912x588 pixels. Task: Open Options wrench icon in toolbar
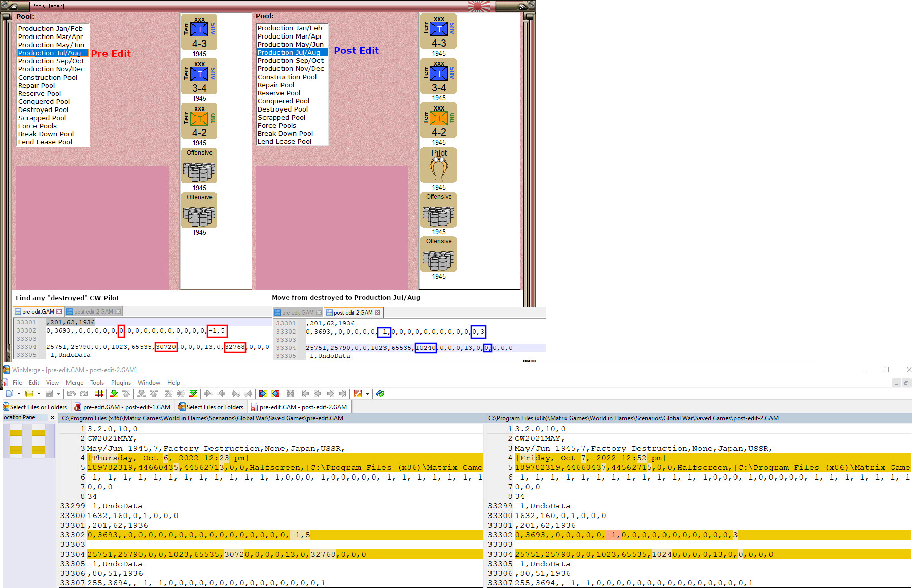(358, 393)
